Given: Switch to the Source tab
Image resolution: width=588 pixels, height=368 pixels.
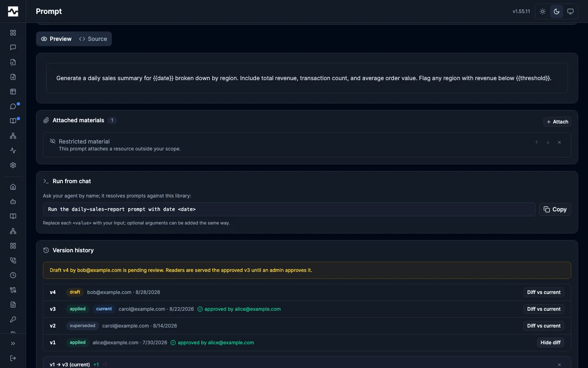Looking at the screenshot, I should coord(93,39).
